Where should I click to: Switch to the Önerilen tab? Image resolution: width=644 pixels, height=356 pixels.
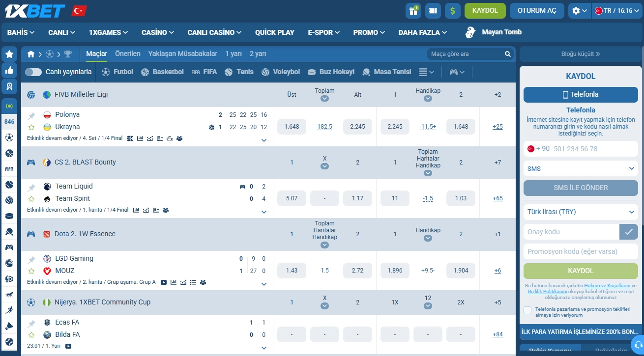click(x=128, y=54)
